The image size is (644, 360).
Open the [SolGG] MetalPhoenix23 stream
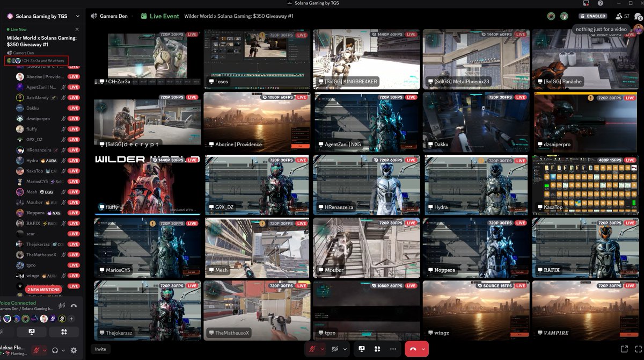(x=476, y=58)
